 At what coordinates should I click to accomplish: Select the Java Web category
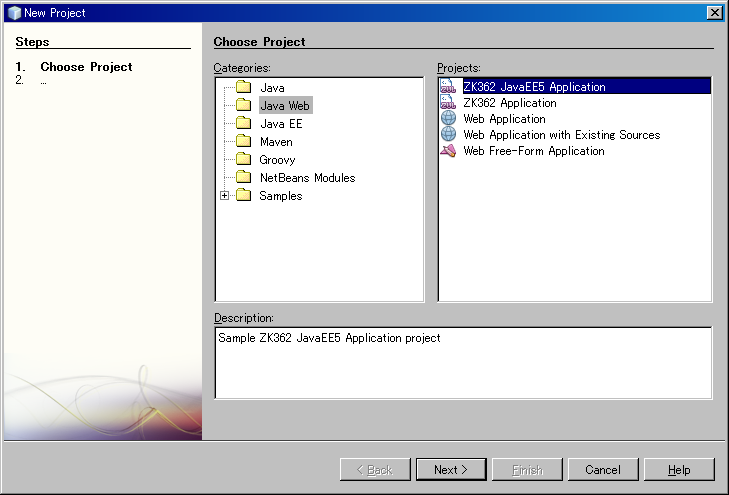[285, 106]
